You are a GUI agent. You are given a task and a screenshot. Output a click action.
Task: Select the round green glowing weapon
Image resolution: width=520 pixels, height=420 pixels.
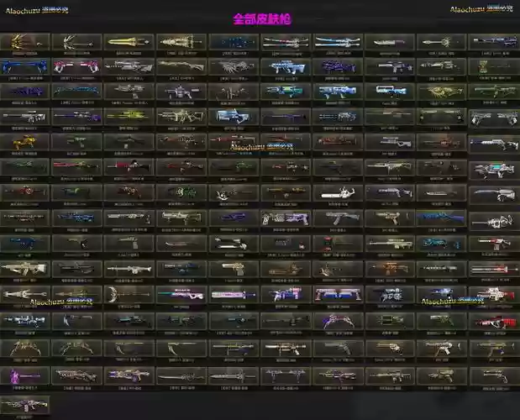coord(181,192)
